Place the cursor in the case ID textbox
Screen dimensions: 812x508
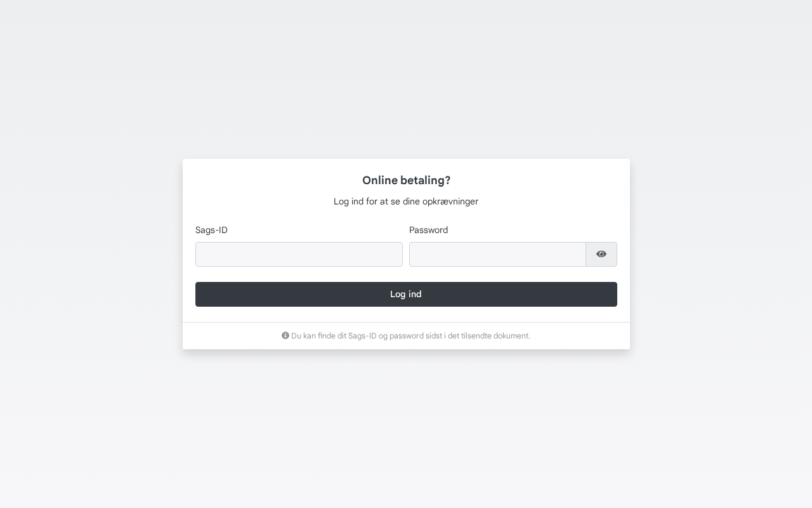point(299,254)
